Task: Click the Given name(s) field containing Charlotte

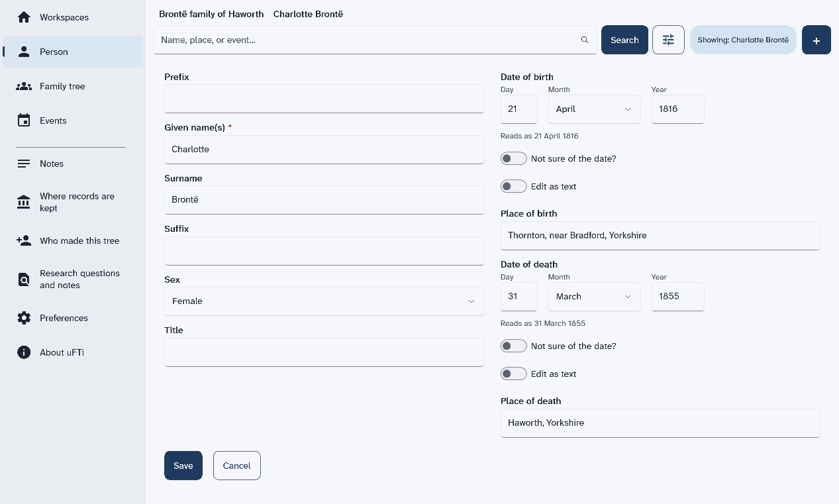Action: coord(324,150)
